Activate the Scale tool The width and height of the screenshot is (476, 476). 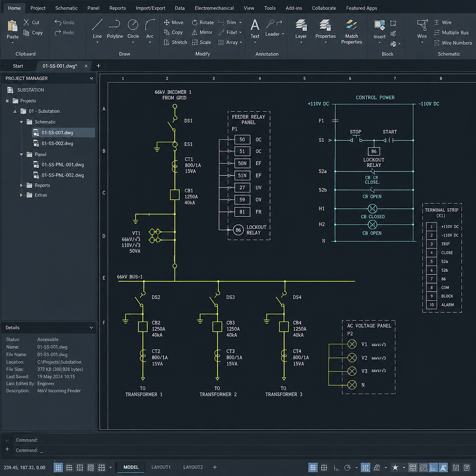[202, 42]
